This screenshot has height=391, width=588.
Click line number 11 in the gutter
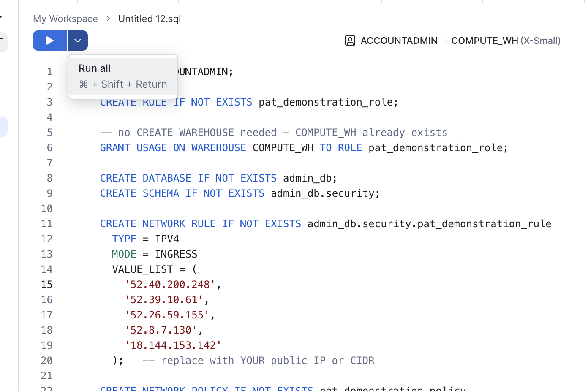pyautogui.click(x=47, y=224)
